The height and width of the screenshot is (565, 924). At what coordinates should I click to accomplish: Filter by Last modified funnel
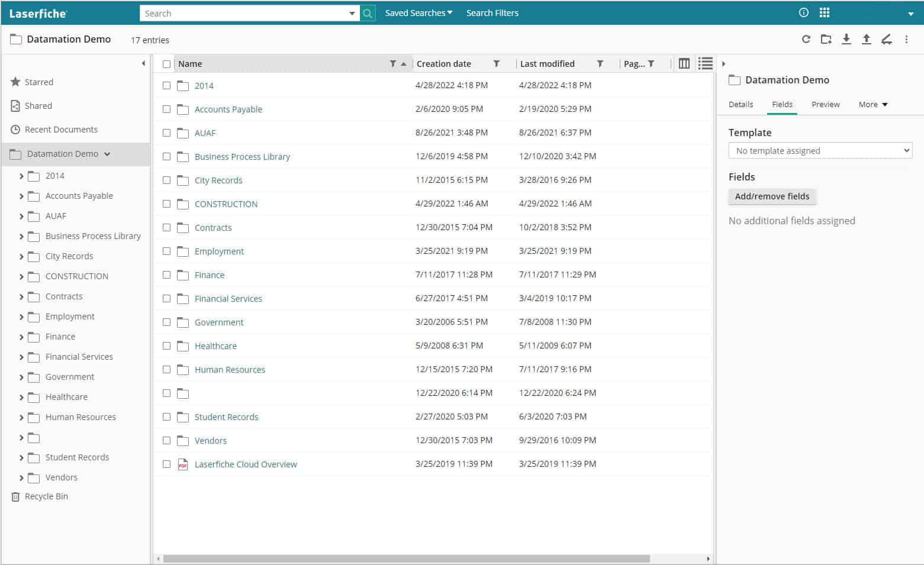click(x=600, y=64)
